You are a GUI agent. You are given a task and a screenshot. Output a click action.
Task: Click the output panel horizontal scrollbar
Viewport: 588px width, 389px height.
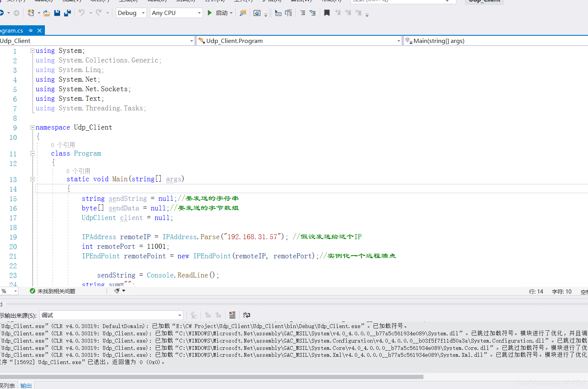click(211, 377)
